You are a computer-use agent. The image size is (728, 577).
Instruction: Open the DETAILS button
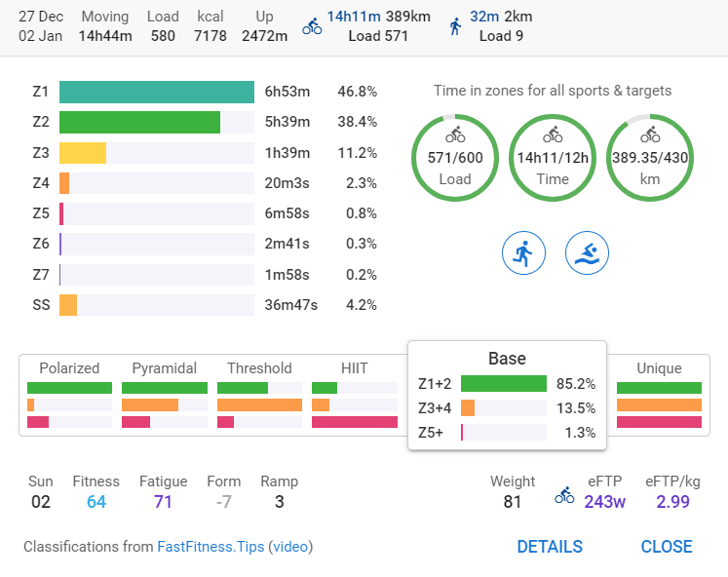[550, 547]
